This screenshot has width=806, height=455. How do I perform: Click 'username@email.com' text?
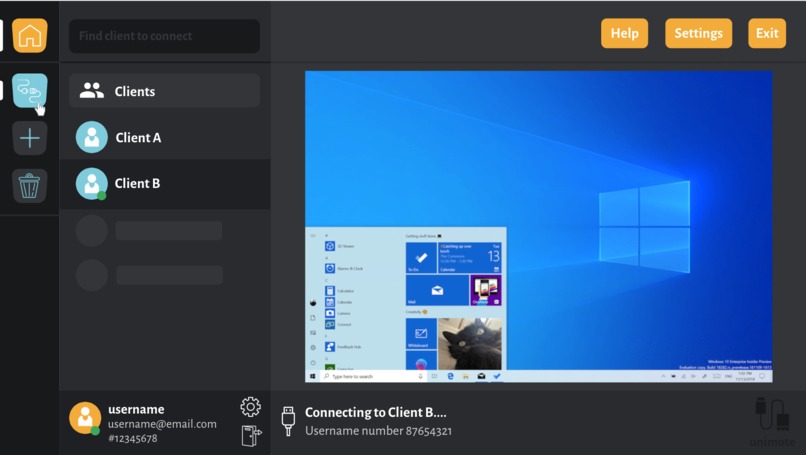[x=162, y=424]
